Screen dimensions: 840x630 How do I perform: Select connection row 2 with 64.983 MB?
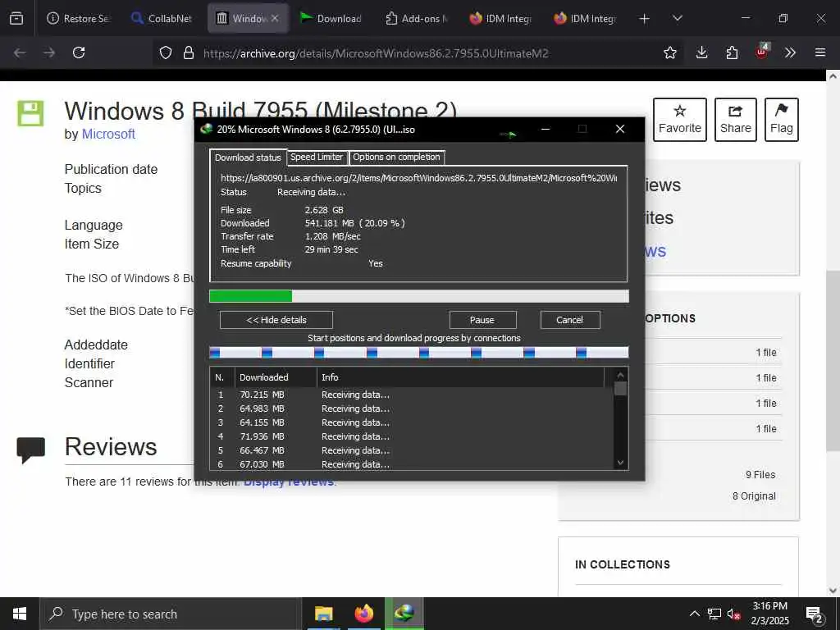(x=412, y=409)
